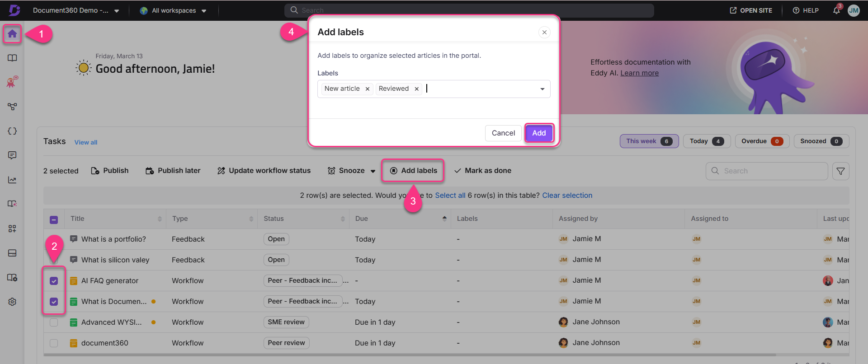Open the Analytics chart icon in sidebar
The image size is (868, 364).
click(x=12, y=180)
